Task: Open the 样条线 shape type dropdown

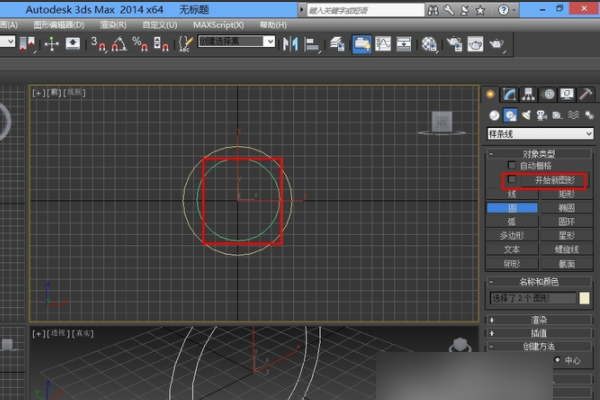Action: tap(540, 134)
